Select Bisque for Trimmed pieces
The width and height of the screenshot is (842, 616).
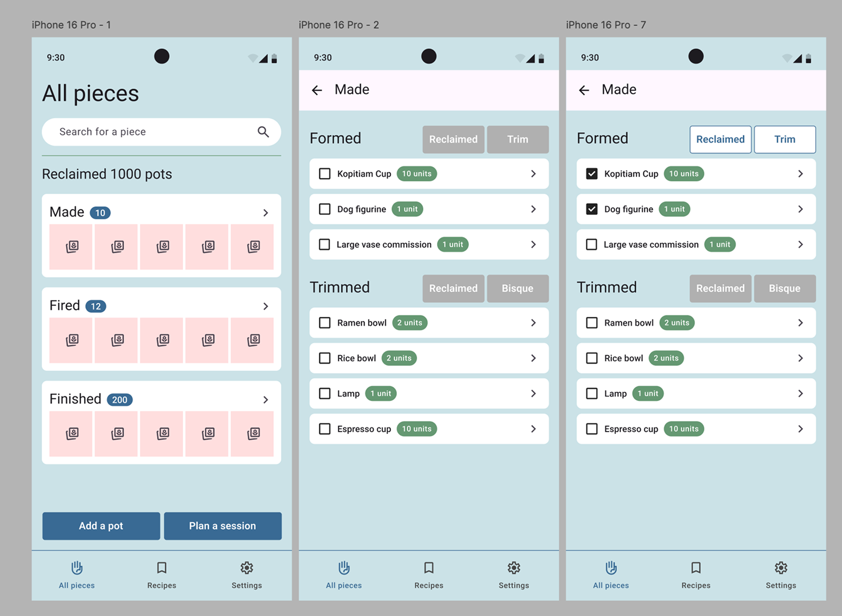pos(518,288)
